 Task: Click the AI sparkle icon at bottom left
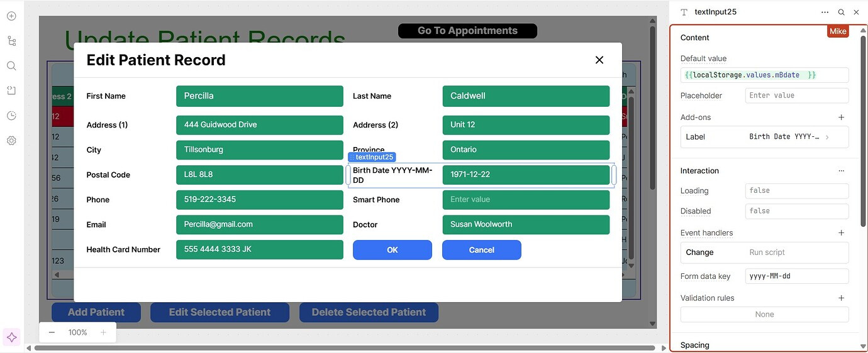[11, 337]
